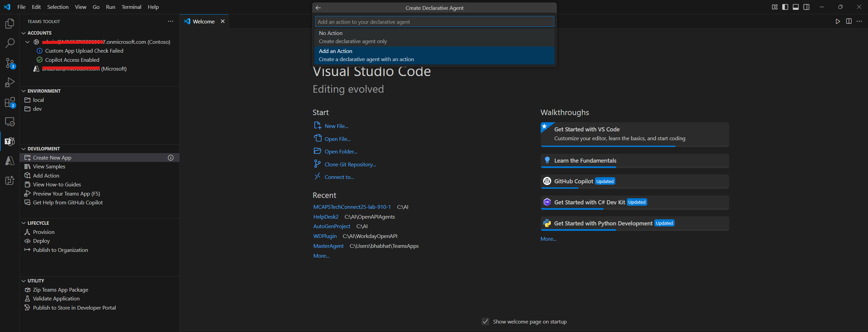Screen dimensions: 868x332
Task: Collapse the Contoso onmicrosoft.com account node
Action: [28, 42]
